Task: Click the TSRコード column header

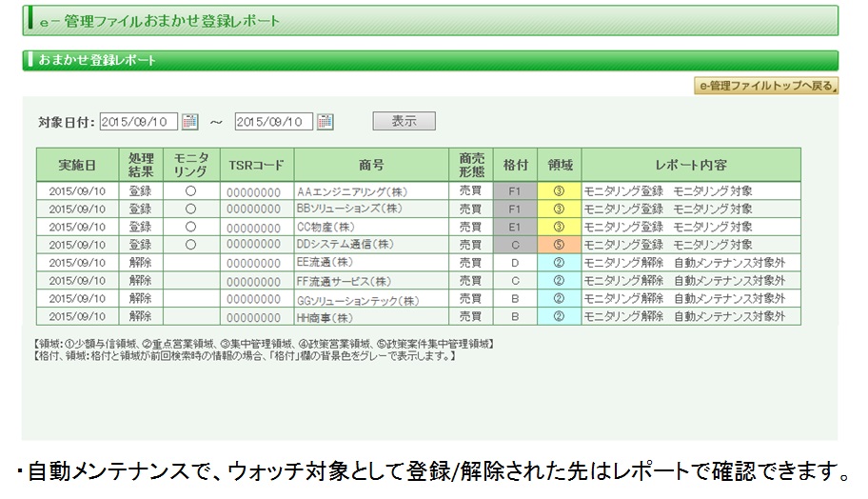Action: [256, 165]
